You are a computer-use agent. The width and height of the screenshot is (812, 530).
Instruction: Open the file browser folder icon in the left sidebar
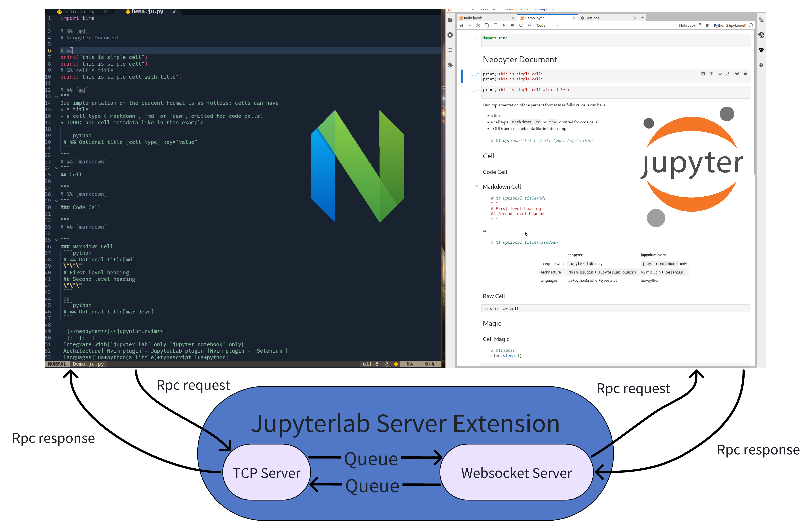pos(450,20)
